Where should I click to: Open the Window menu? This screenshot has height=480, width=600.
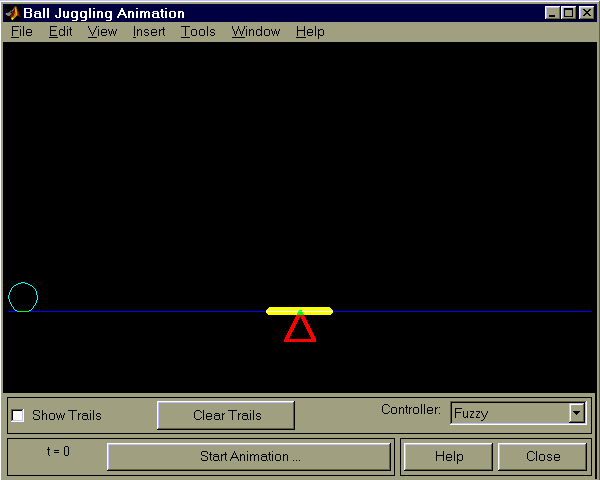point(256,31)
